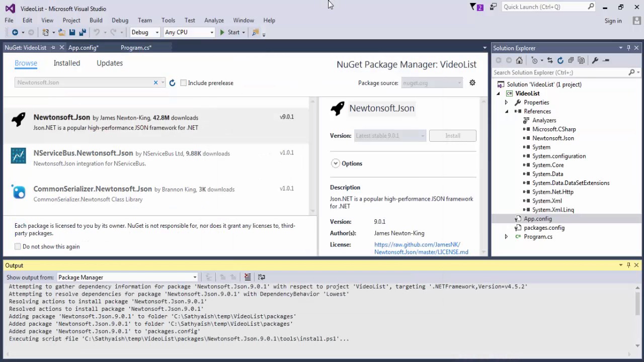This screenshot has width=644, height=362.
Task: Refresh the Solution Explorer
Action: point(560,60)
